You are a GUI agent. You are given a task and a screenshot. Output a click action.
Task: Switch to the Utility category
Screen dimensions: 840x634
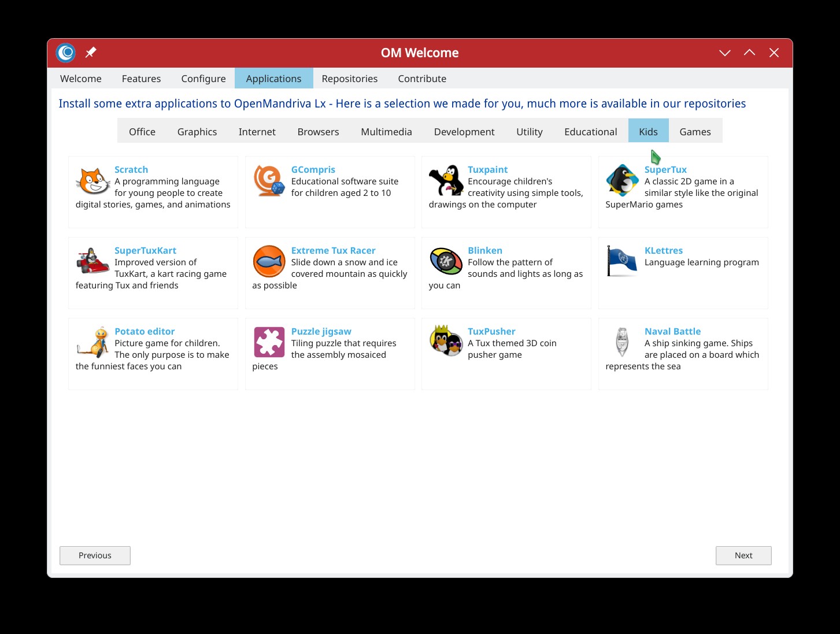[530, 132]
